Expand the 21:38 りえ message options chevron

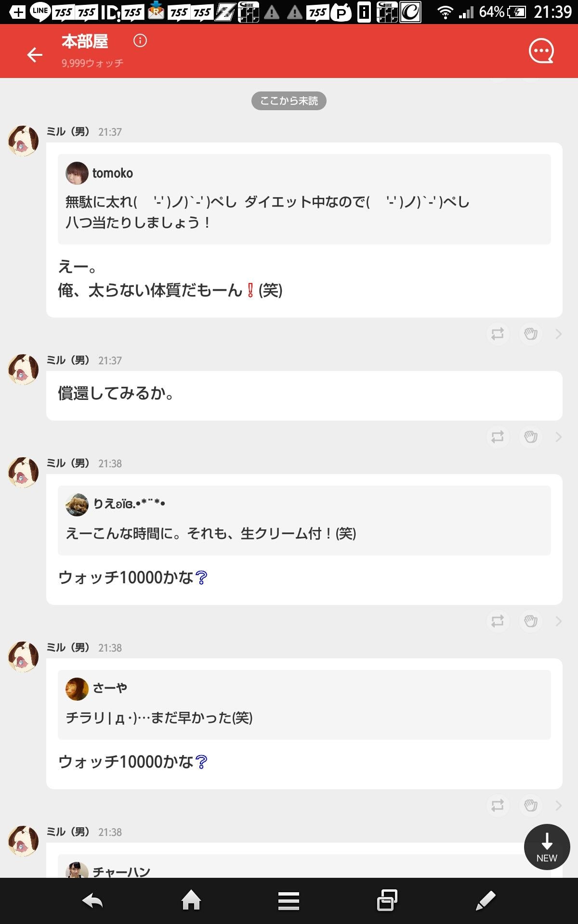[559, 622]
